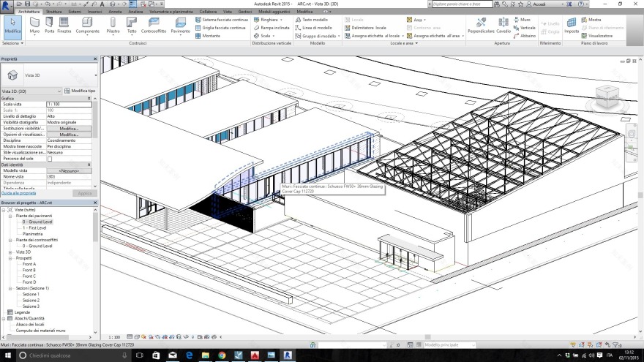Click the ViewCube in the 3D view
The width and height of the screenshot is (644, 362).
click(x=606, y=94)
